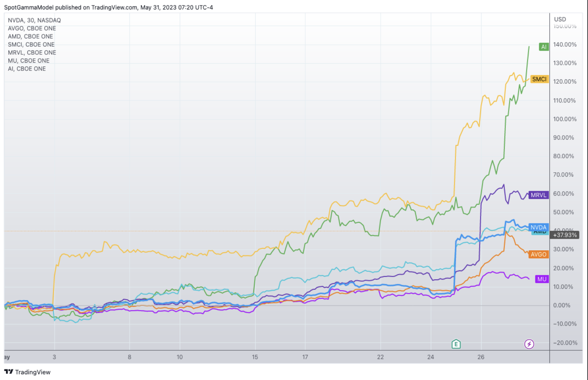
Task: Click the green AI price label tag
Action: point(544,47)
